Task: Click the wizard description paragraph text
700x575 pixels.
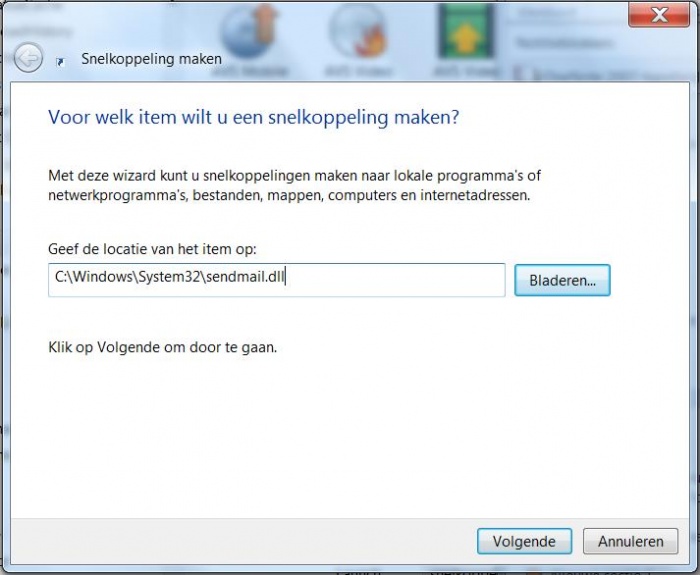Action: click(x=294, y=185)
